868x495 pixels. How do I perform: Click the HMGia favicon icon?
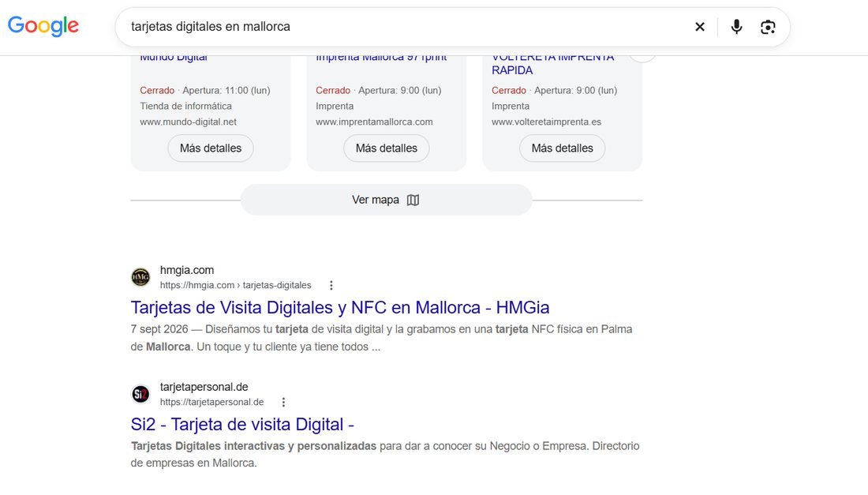point(140,277)
